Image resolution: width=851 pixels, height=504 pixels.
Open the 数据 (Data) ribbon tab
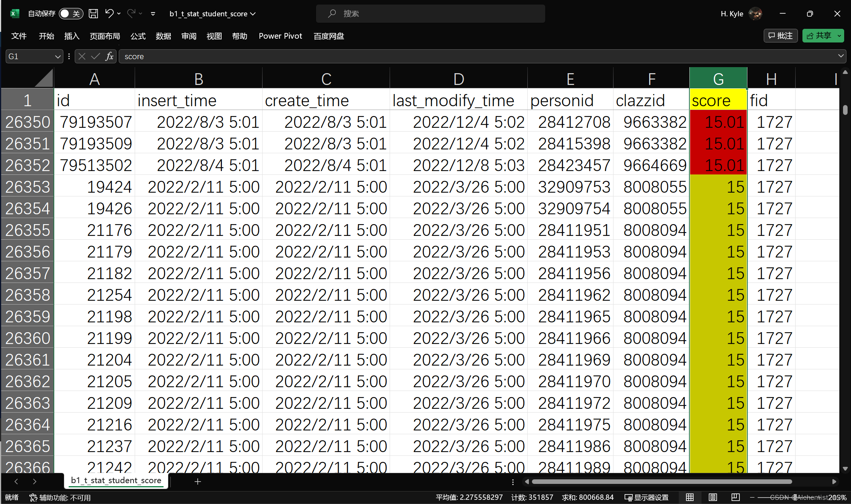tap(163, 36)
